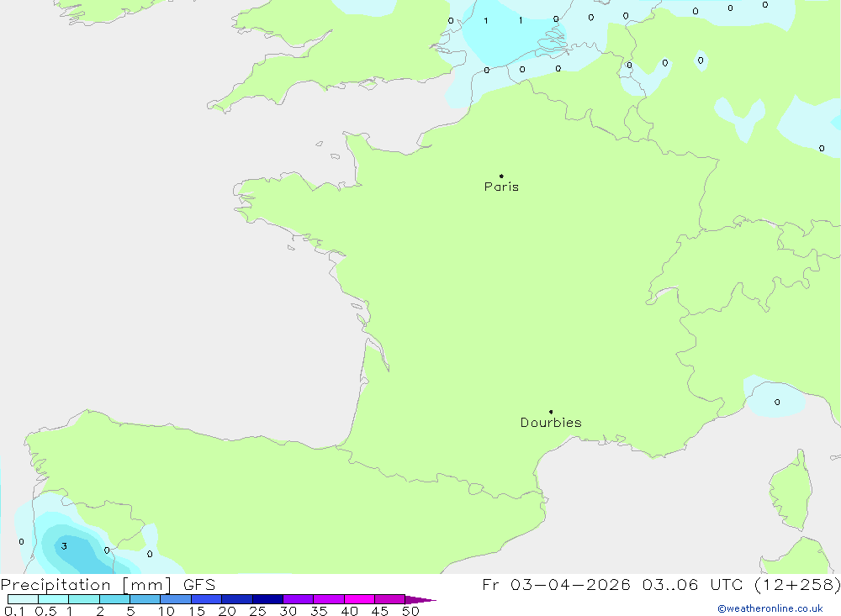841x616 pixels.
Task: Select the 30 mm purple legend swatch
Action: click(x=298, y=599)
